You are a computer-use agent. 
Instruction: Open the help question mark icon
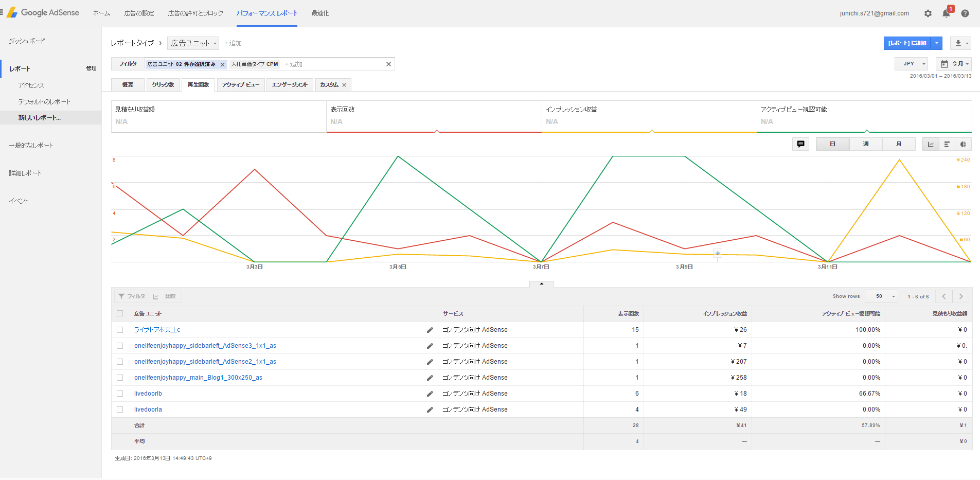click(965, 13)
